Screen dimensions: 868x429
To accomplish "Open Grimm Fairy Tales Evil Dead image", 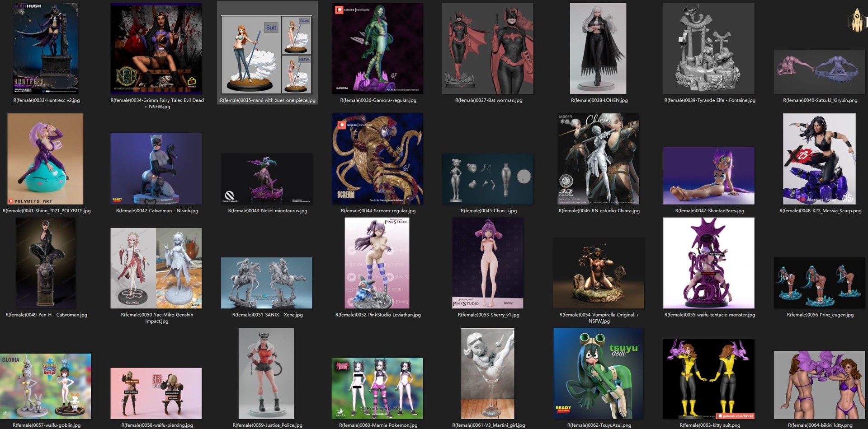I will point(156,48).
